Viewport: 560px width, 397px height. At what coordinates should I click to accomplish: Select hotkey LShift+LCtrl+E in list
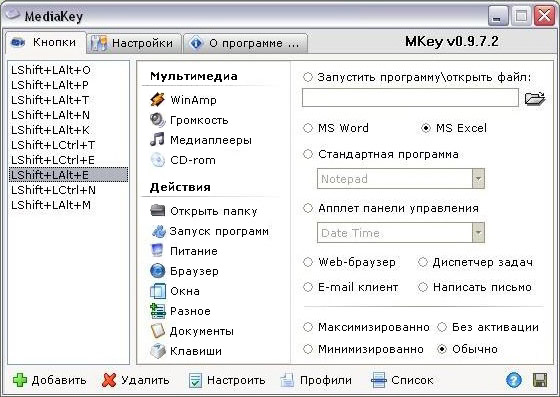pos(68,160)
